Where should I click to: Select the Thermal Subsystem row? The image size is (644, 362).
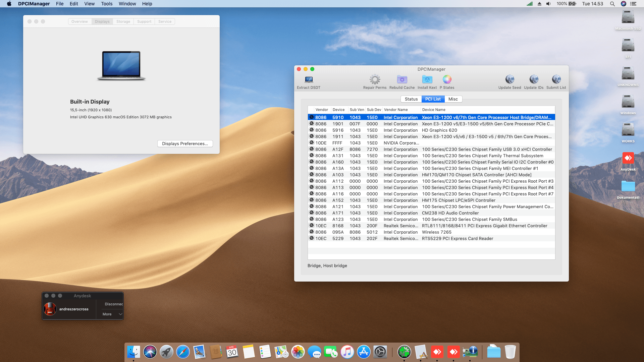[x=431, y=156]
